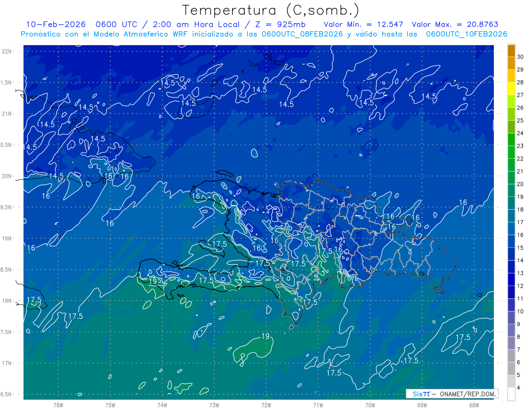Click color scale label "27"
This screenshot has width=532, height=411.
coord(520,95)
